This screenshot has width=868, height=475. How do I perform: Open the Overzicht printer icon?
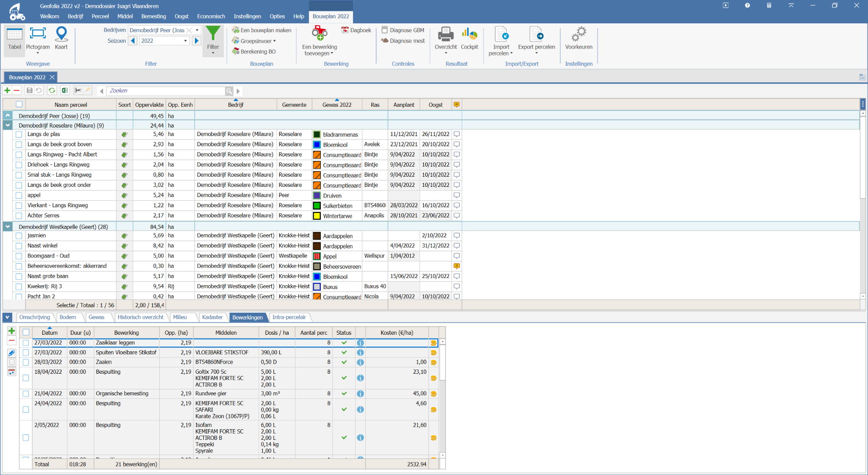click(445, 34)
